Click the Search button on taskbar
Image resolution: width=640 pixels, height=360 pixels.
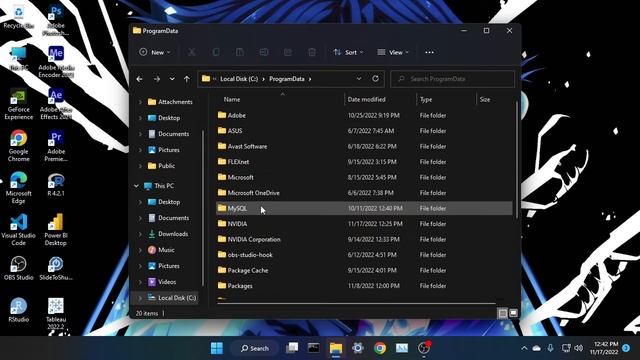point(255,348)
